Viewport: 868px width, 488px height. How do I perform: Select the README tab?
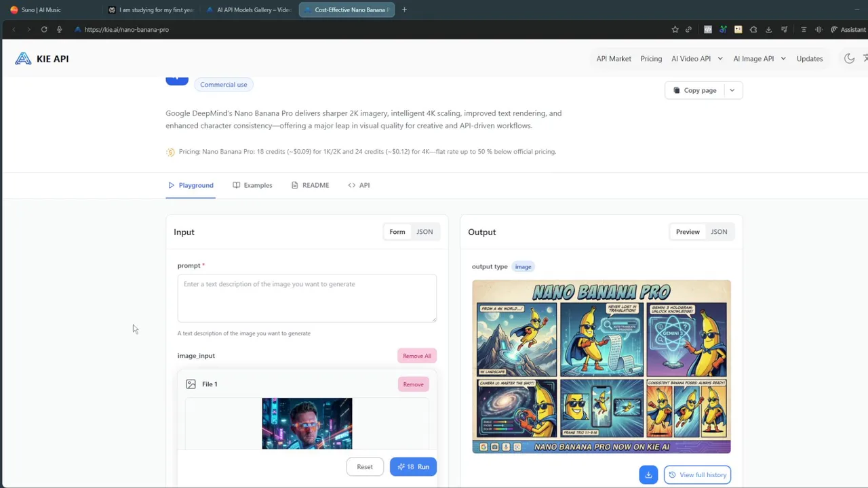point(310,185)
